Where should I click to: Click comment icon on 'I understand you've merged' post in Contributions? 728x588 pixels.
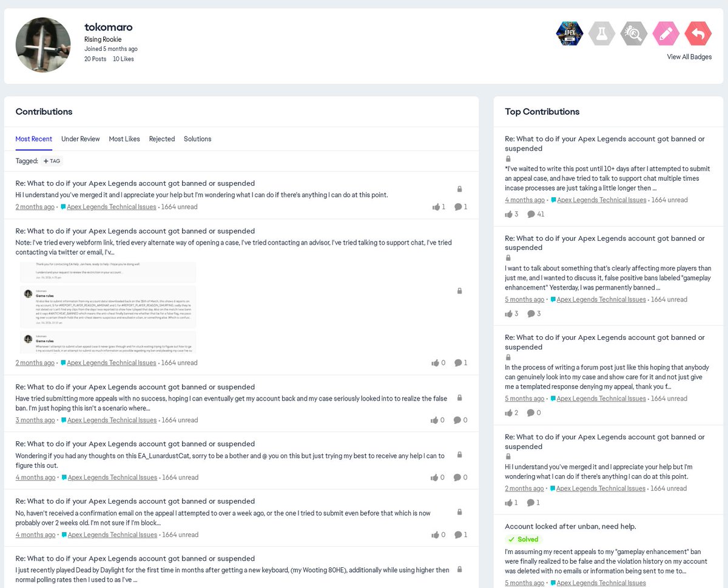[458, 207]
